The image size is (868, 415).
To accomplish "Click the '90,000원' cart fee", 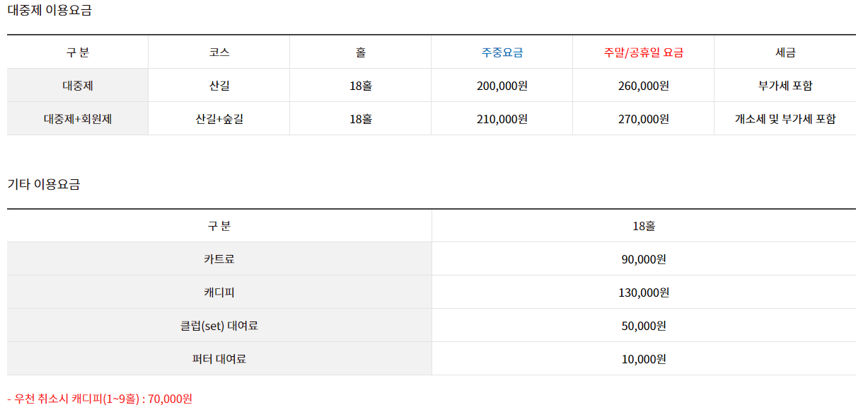I will click(x=644, y=259).
